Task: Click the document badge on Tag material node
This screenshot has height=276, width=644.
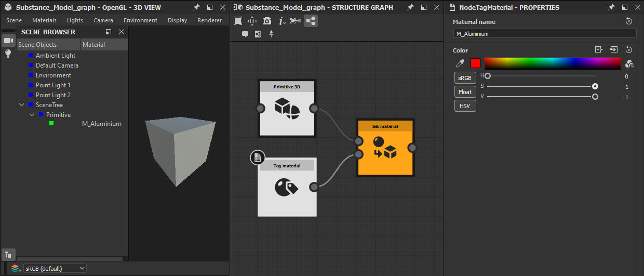Action: click(x=258, y=157)
